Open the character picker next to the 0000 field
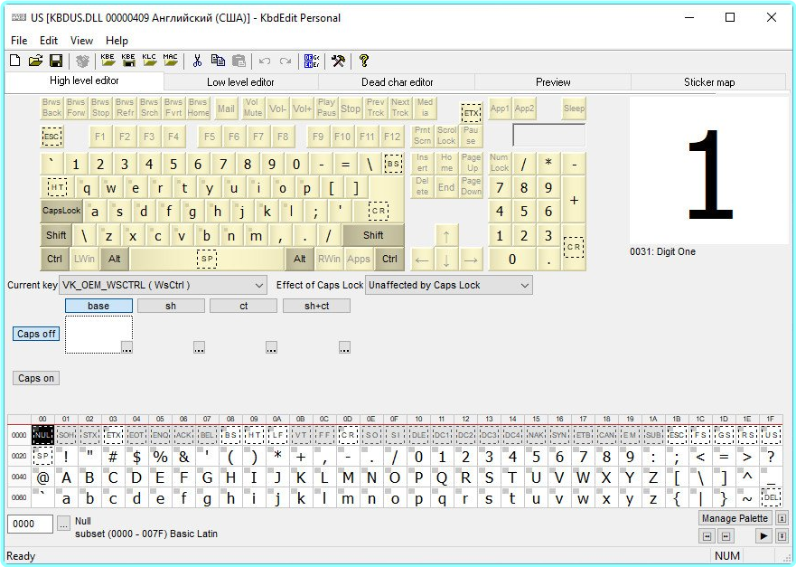 coord(64,523)
